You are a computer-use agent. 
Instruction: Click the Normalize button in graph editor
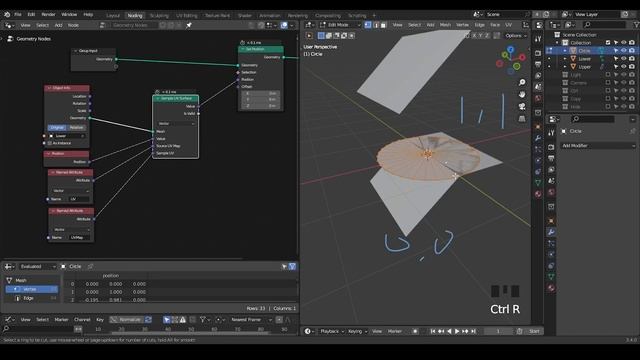(127, 320)
